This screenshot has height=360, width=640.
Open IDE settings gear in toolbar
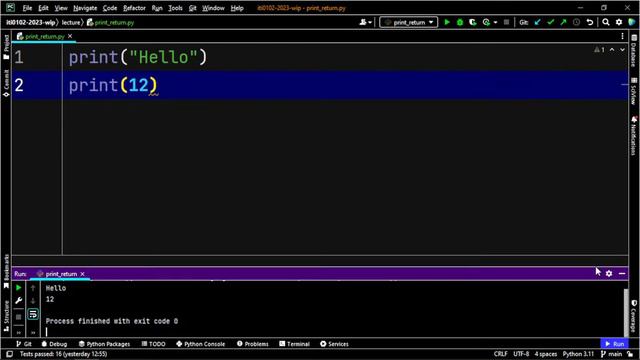619,22
